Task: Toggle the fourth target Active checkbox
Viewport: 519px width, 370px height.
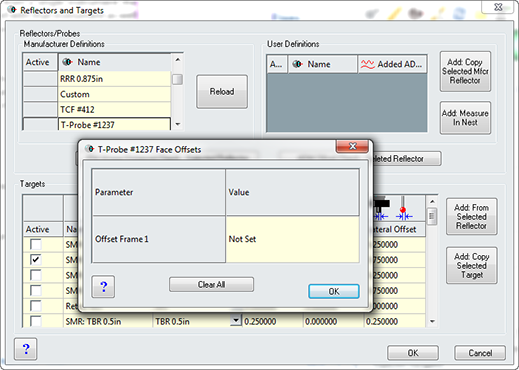Action: 36,290
